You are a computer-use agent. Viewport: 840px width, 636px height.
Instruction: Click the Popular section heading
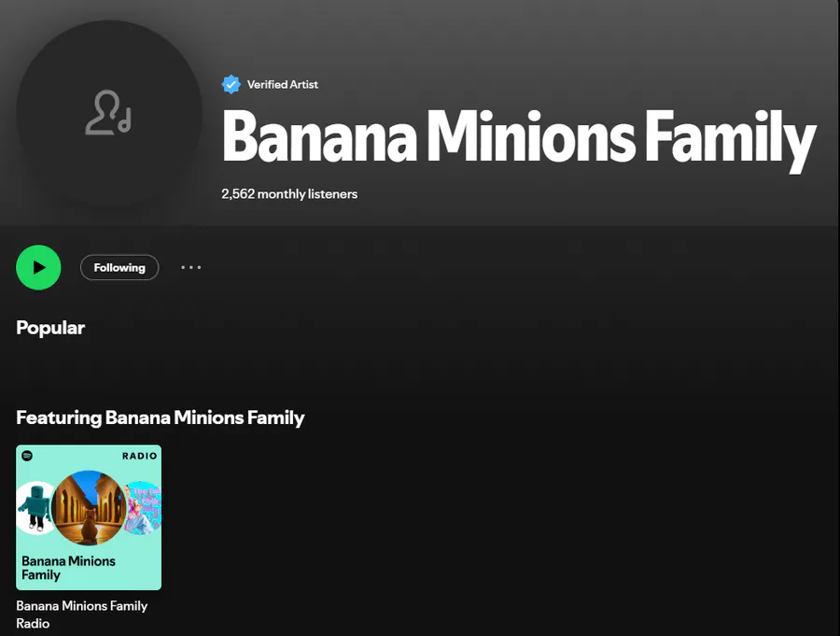pyautogui.click(x=50, y=328)
